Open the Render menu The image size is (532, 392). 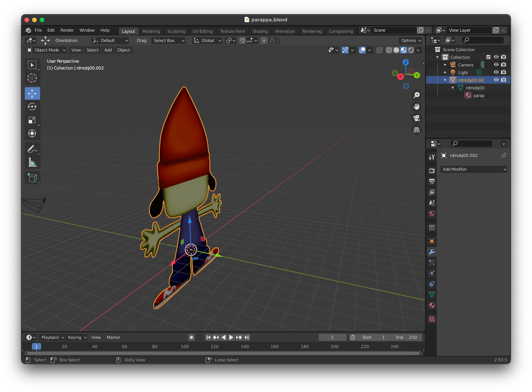coord(67,30)
